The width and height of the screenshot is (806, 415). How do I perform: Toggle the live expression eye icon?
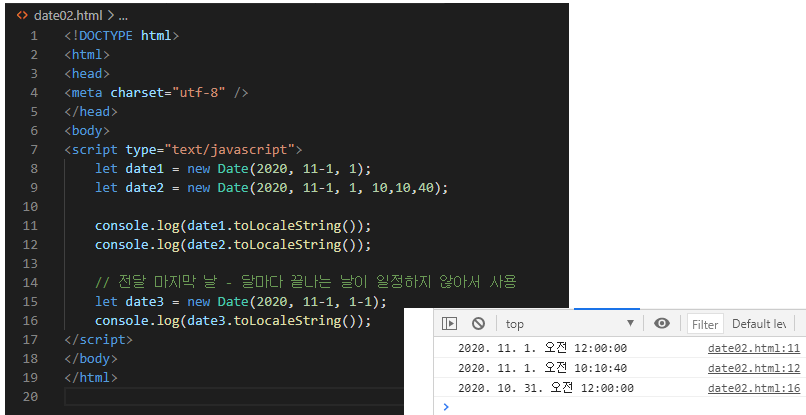pyautogui.click(x=662, y=323)
